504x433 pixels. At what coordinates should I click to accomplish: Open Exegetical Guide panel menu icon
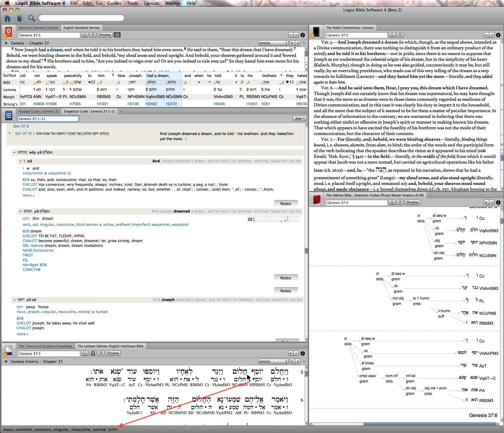(x=9, y=115)
